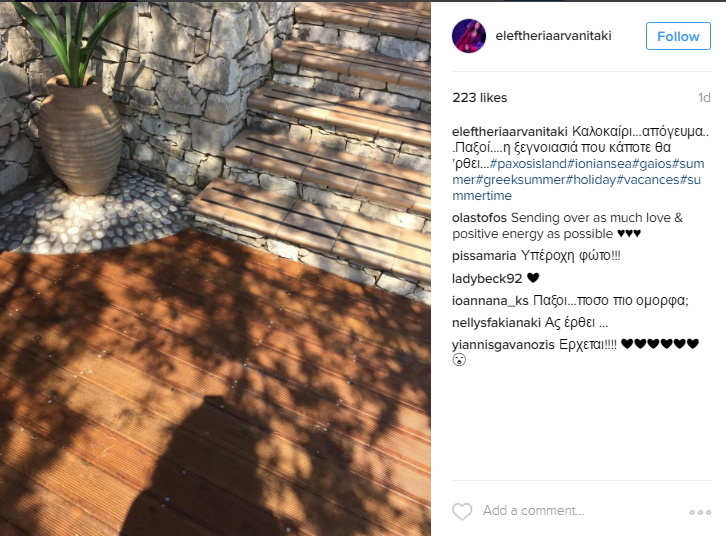The width and height of the screenshot is (726, 536).
Task: Open the #greeksummer hashtag
Action: click(x=520, y=180)
